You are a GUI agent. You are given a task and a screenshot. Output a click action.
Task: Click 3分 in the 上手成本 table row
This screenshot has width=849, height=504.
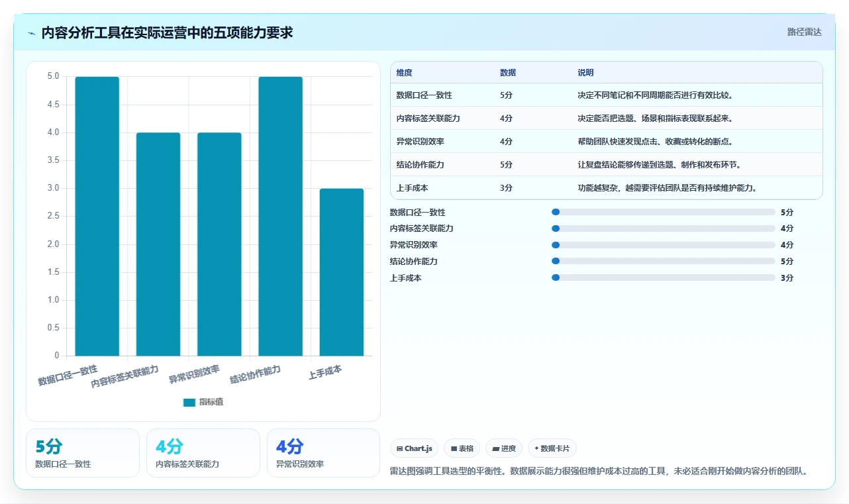click(x=506, y=188)
